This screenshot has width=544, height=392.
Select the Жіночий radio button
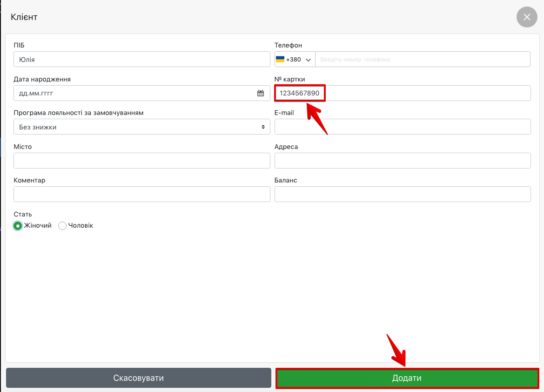18,226
